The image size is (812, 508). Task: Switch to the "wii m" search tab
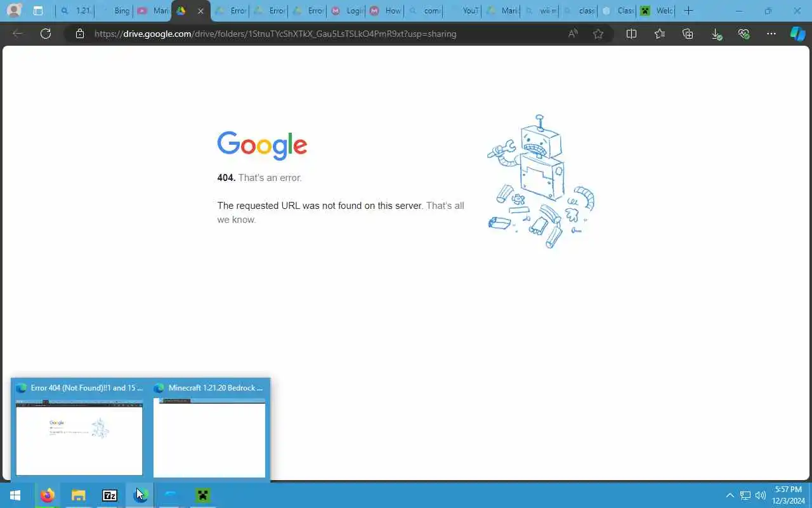click(540, 11)
